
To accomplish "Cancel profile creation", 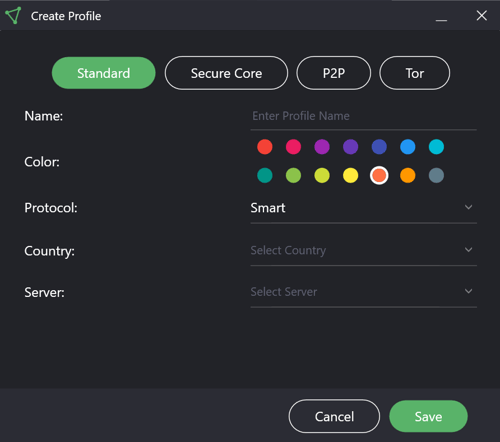I will coord(334,416).
